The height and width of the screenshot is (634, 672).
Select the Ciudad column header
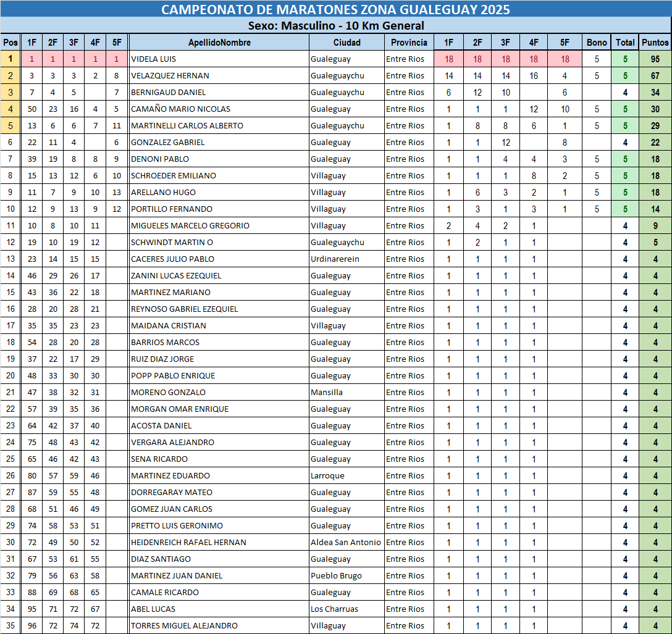coord(346,43)
